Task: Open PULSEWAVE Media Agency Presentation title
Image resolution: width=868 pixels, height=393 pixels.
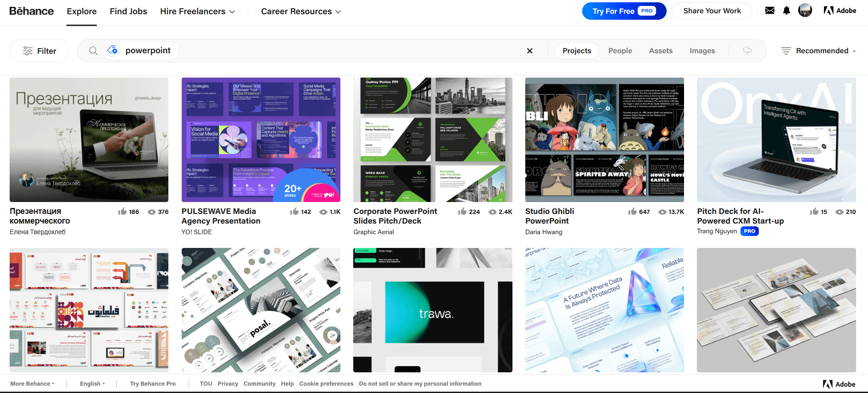Action: (x=221, y=216)
